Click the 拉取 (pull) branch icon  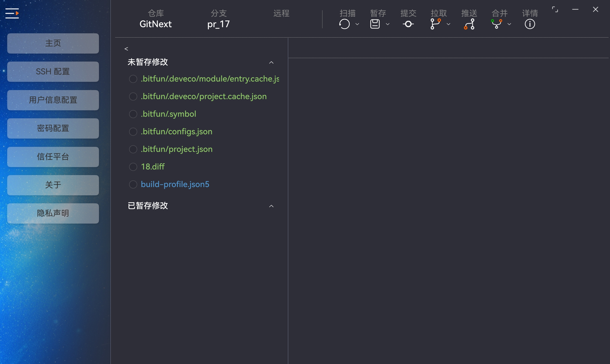coord(436,24)
